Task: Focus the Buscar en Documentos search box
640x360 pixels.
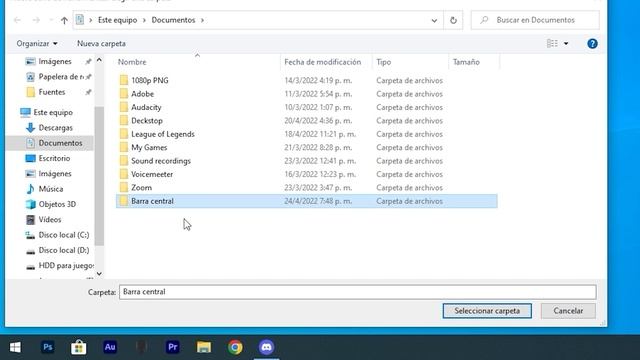Action: pyautogui.click(x=535, y=20)
